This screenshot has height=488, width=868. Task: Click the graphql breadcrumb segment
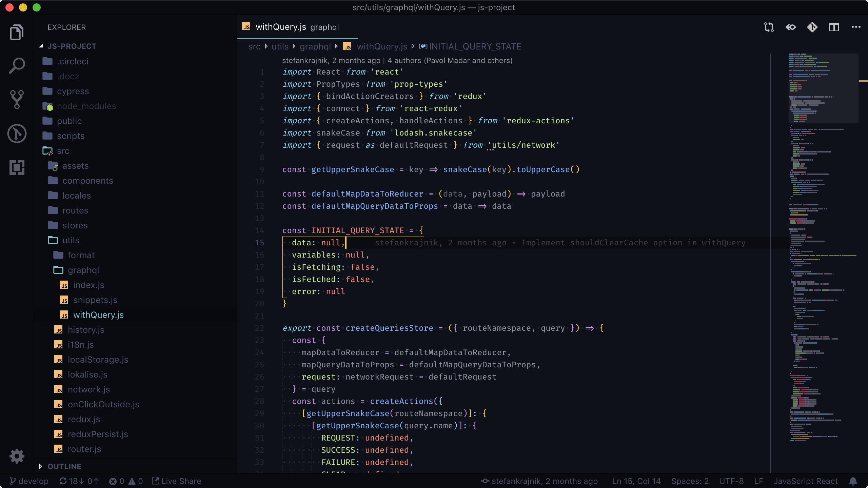(315, 46)
